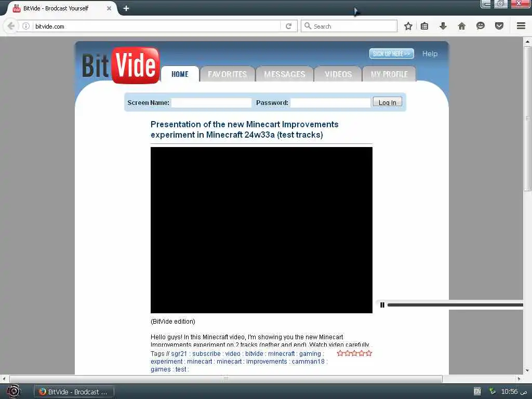Click the bitvide tag link
The height and width of the screenshot is (399, 532).
[254, 353]
